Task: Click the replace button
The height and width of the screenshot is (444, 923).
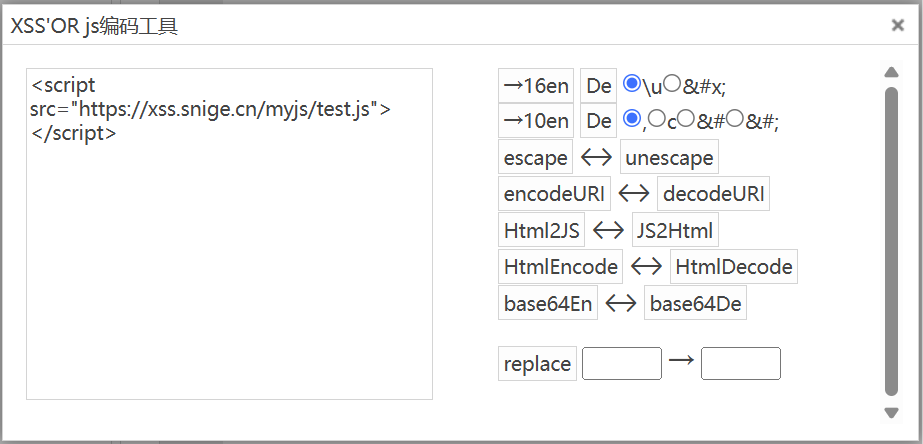Action: click(537, 363)
